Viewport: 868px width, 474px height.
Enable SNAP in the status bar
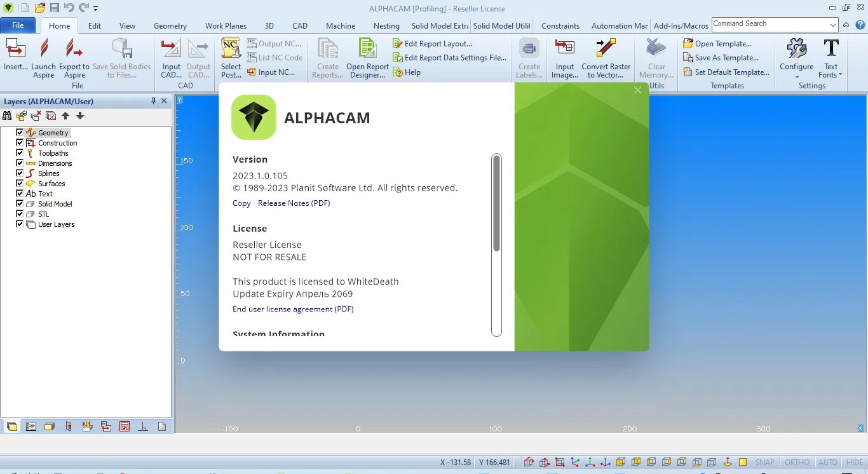tap(764, 462)
